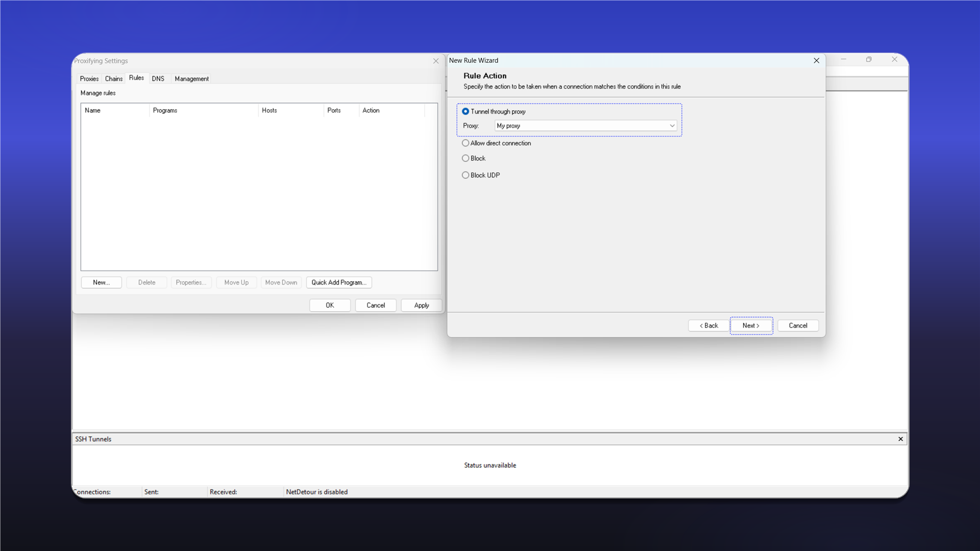Confirm settings with the OK button

pyautogui.click(x=330, y=305)
